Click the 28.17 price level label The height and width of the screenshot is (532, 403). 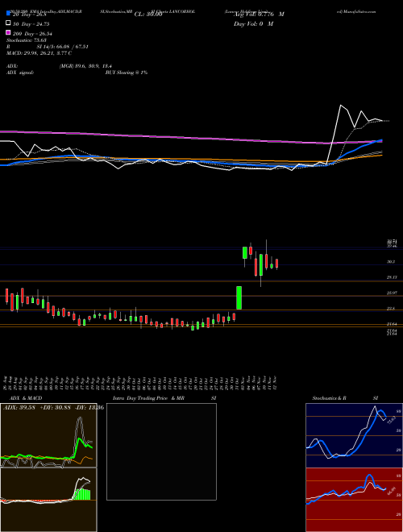click(x=392, y=277)
